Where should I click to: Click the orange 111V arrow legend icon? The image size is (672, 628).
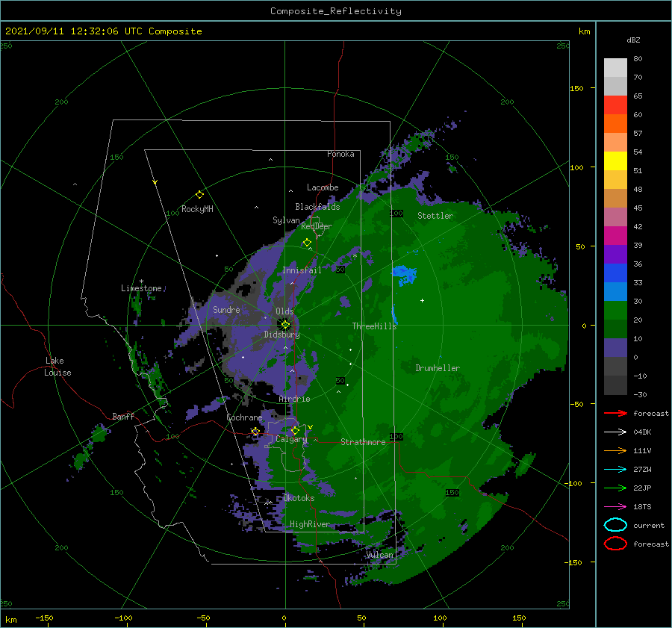tap(615, 450)
